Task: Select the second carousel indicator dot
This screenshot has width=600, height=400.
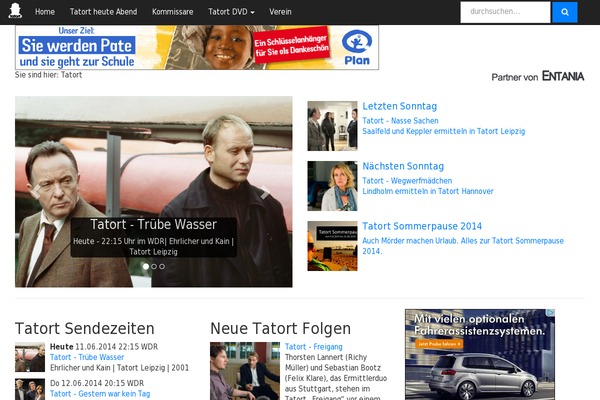Action: [154, 266]
